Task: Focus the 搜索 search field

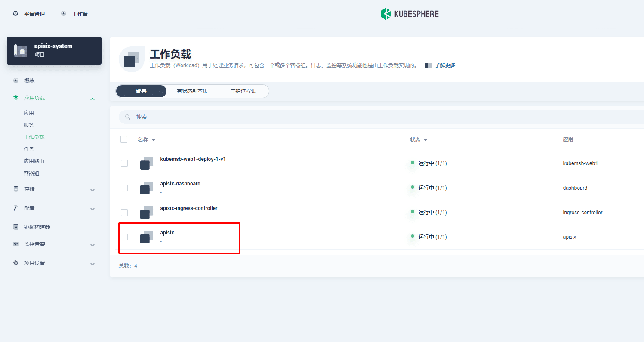Action: [381, 117]
